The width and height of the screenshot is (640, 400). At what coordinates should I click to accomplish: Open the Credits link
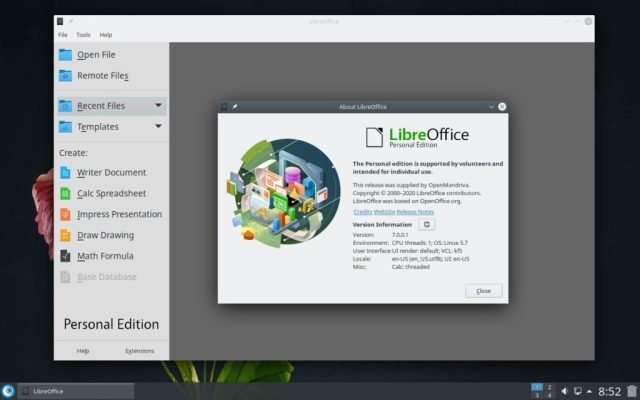pos(362,212)
